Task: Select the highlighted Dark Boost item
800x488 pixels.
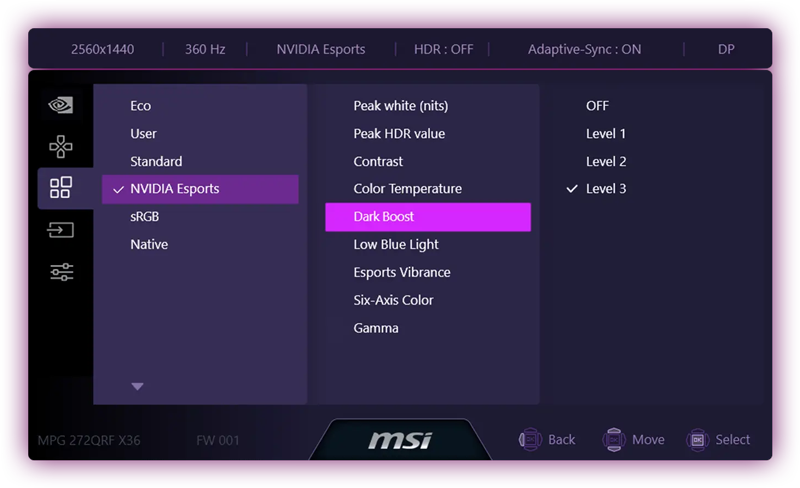Action: (x=428, y=217)
